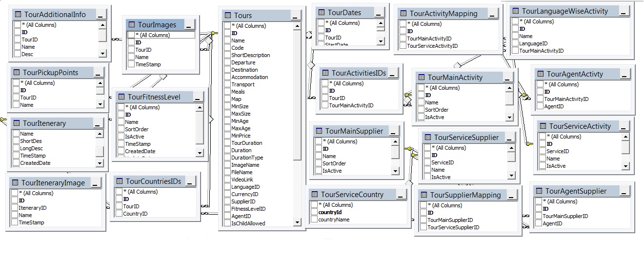The height and width of the screenshot is (280, 644).
Task: Tick AgentID in the TourAgentSupplier table
Action: pos(539,223)
